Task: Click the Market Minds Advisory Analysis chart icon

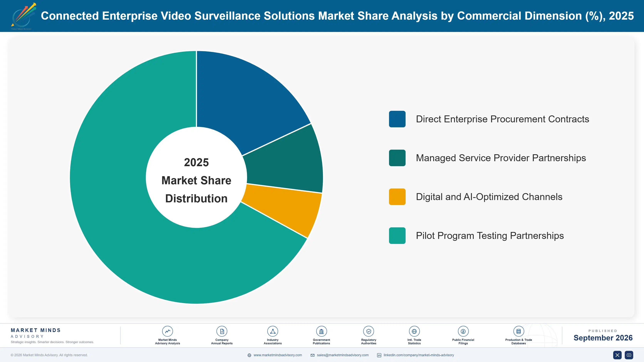Action: click(x=167, y=331)
